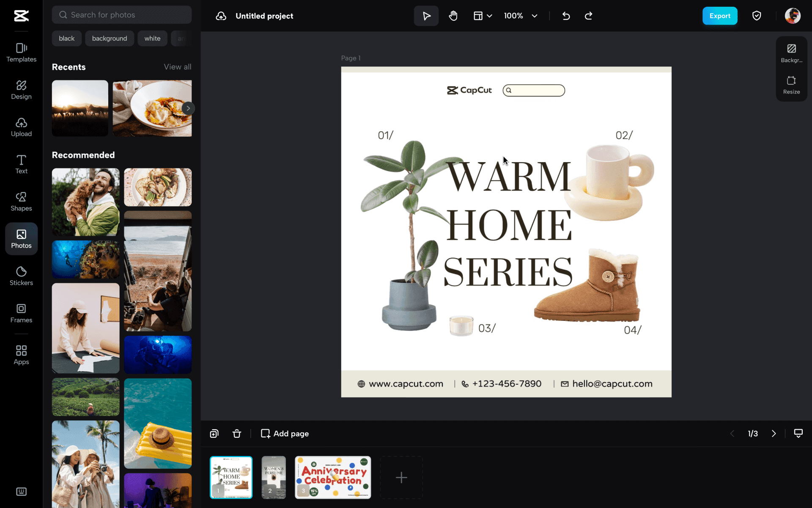This screenshot has width=812, height=508.
Task: Switch to the Text tab
Action: [x=21, y=164]
